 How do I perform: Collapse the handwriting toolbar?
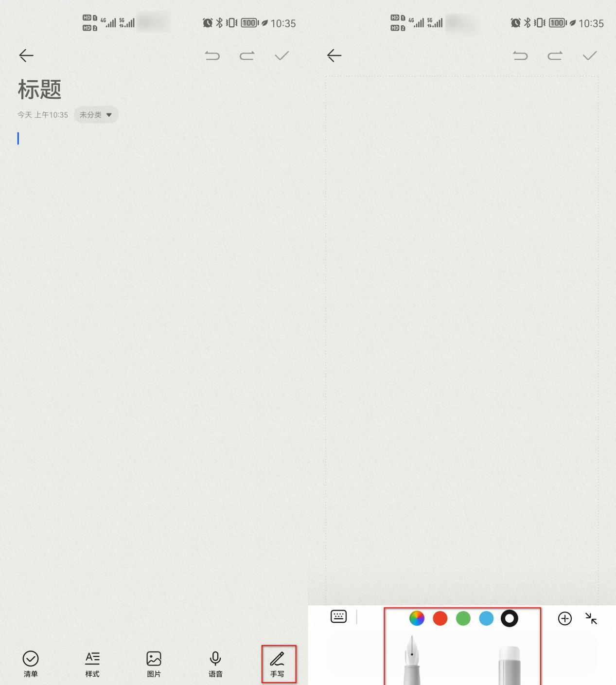coord(591,618)
